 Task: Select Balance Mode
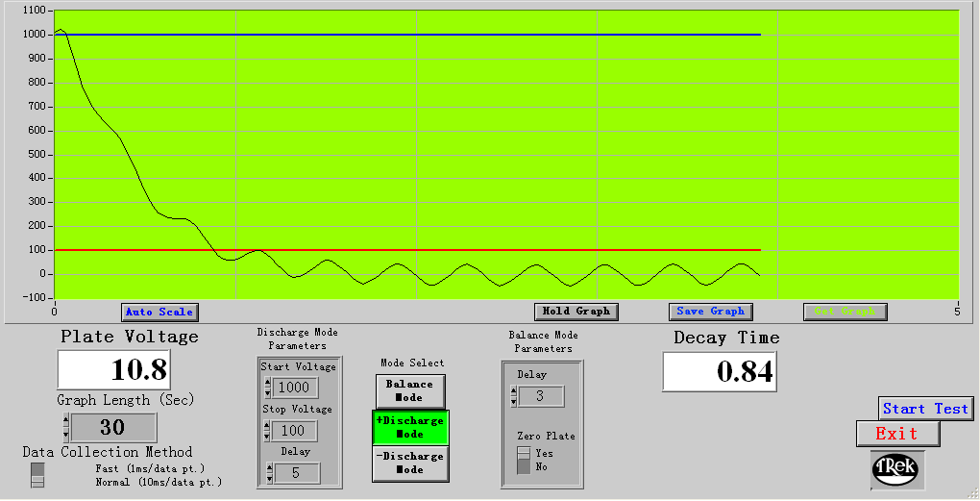pyautogui.click(x=409, y=390)
